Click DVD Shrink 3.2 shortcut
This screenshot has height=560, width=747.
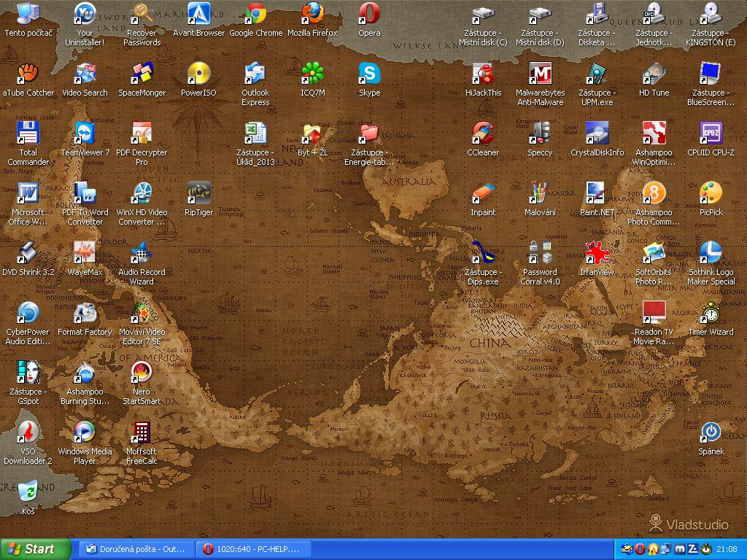click(28, 252)
